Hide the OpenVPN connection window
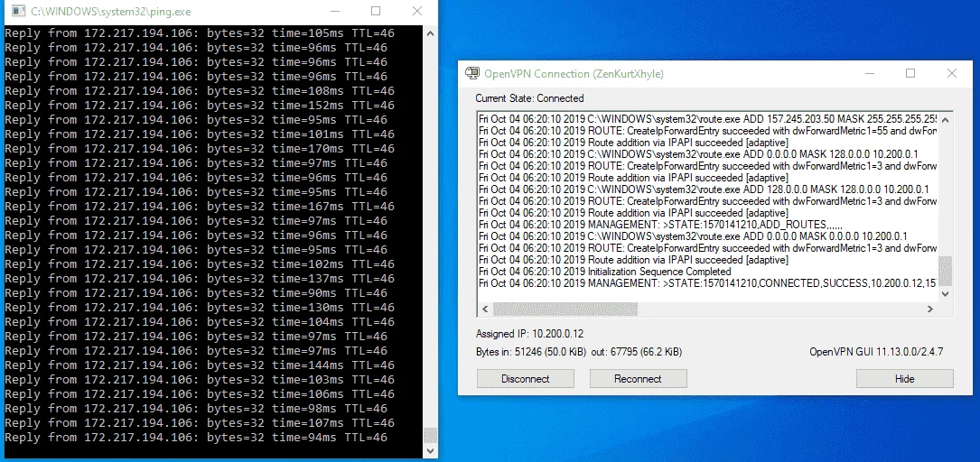 [904, 378]
